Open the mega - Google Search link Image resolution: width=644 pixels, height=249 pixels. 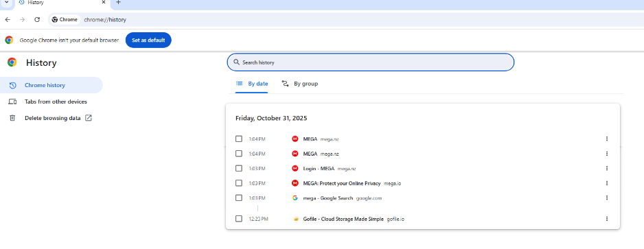click(x=327, y=198)
